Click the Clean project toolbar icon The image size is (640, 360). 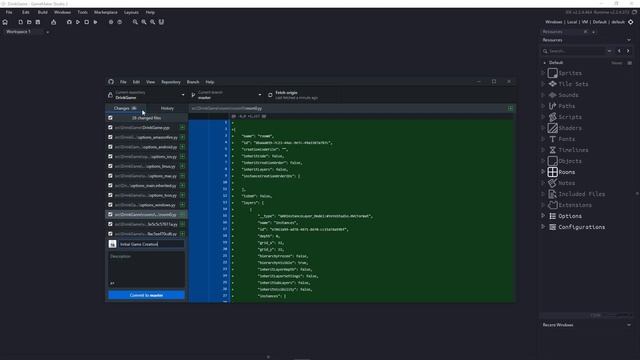[95, 22]
